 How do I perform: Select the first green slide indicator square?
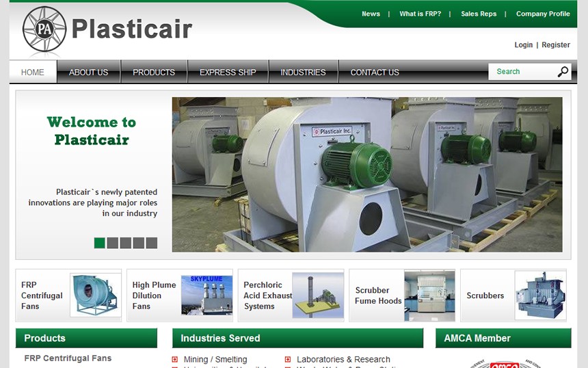(x=99, y=243)
